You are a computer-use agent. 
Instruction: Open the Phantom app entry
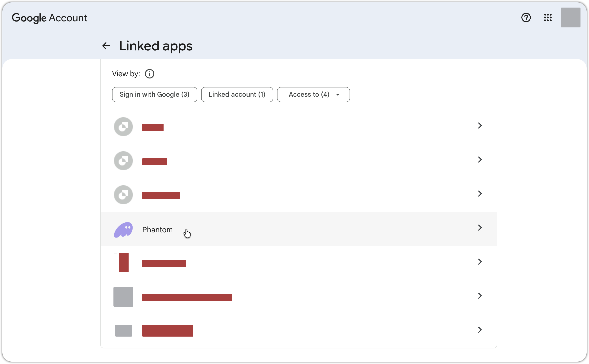(x=299, y=229)
